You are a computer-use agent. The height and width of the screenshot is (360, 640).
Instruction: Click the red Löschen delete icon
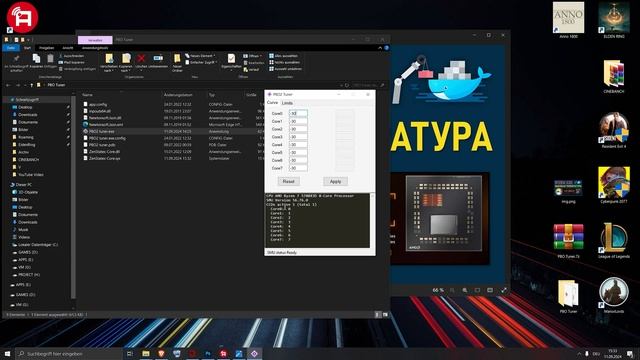tap(141, 61)
